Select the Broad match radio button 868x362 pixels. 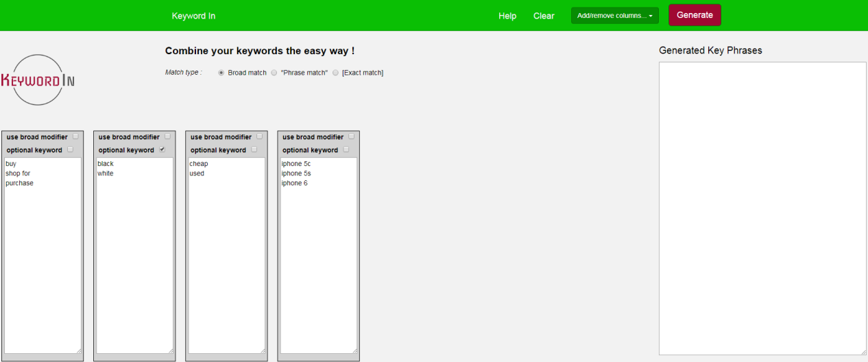[x=221, y=73]
